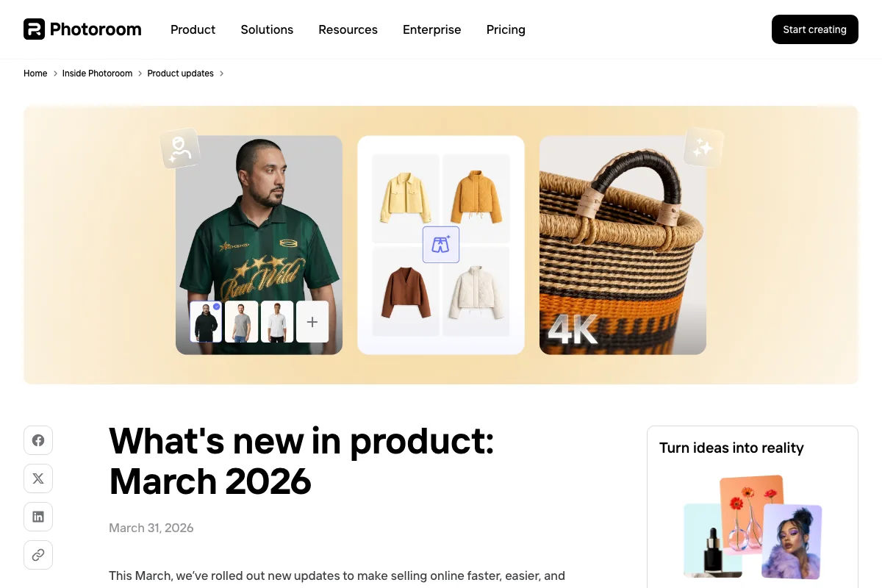Screen dimensions: 882x588
Task: Click the Photoroom logo icon
Action: coord(34,29)
